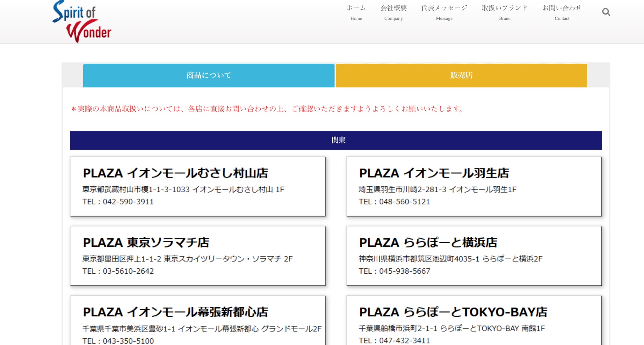Screen dimensions: 644x345
Task: Select the PLAZA イオンモール羽生店 title
Action: point(434,173)
